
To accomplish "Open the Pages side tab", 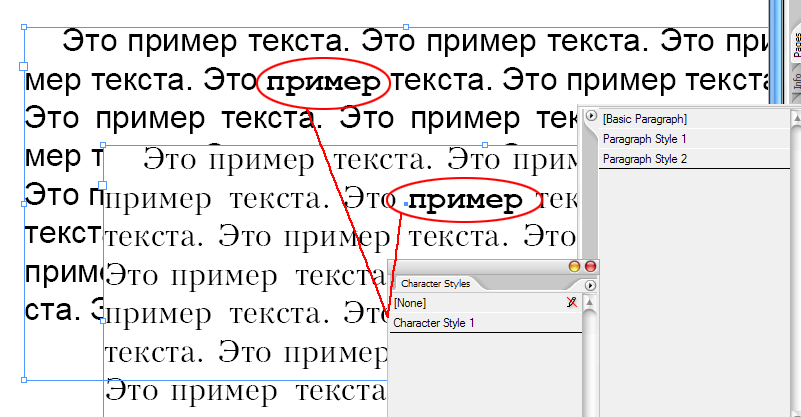I will point(796,43).
